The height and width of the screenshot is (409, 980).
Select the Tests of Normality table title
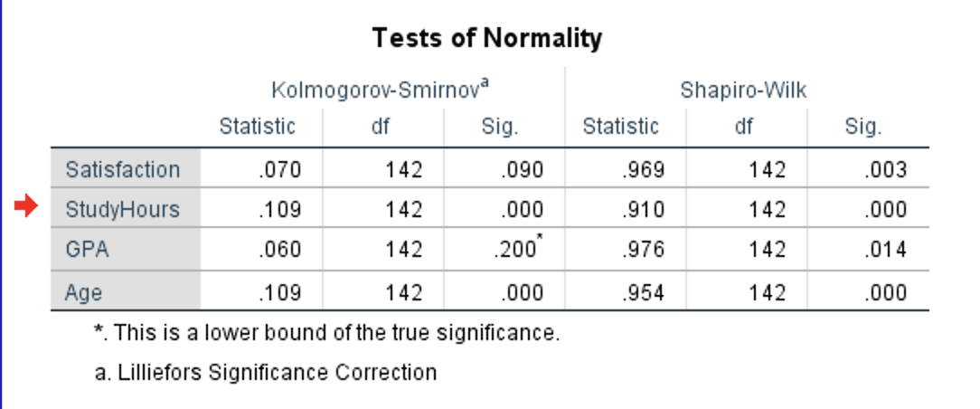tap(486, 39)
